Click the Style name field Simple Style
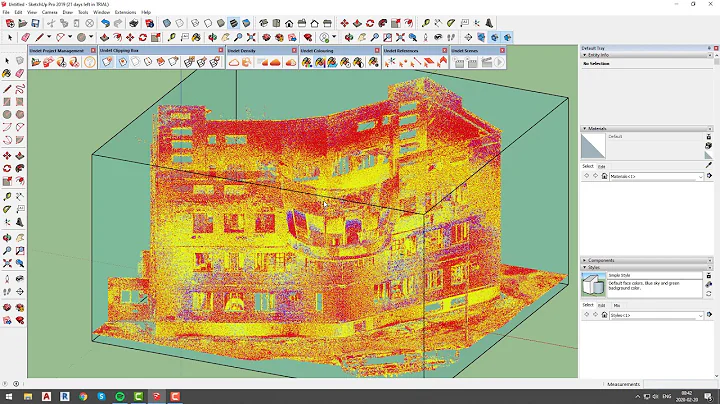Screen dimensions: 720x404 click(655, 275)
